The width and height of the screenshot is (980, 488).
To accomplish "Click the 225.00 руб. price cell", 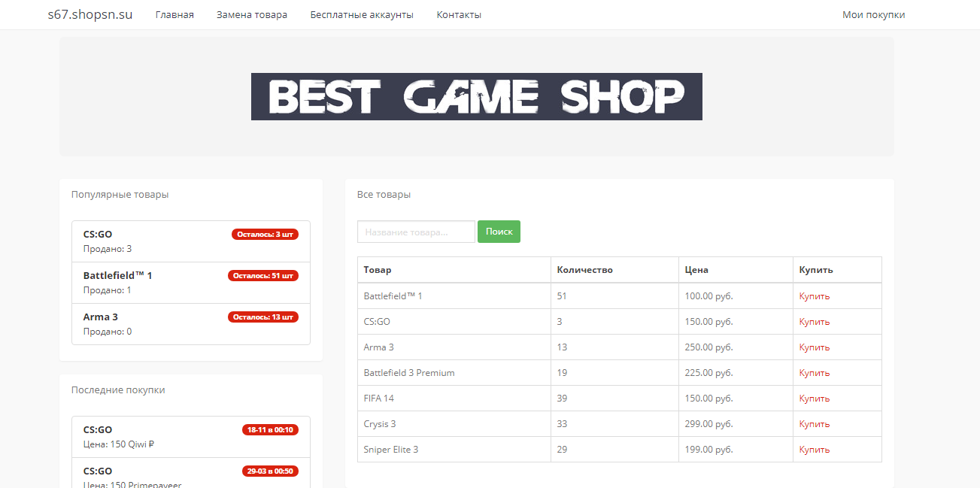I will pos(736,373).
